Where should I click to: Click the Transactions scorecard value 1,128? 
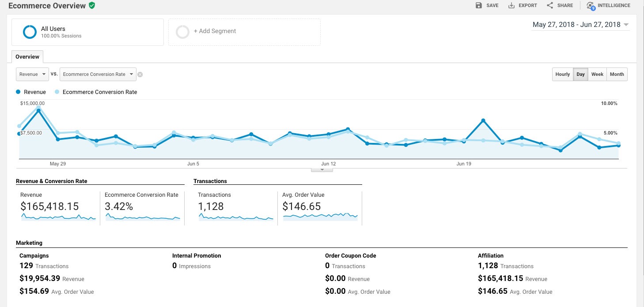point(211,206)
